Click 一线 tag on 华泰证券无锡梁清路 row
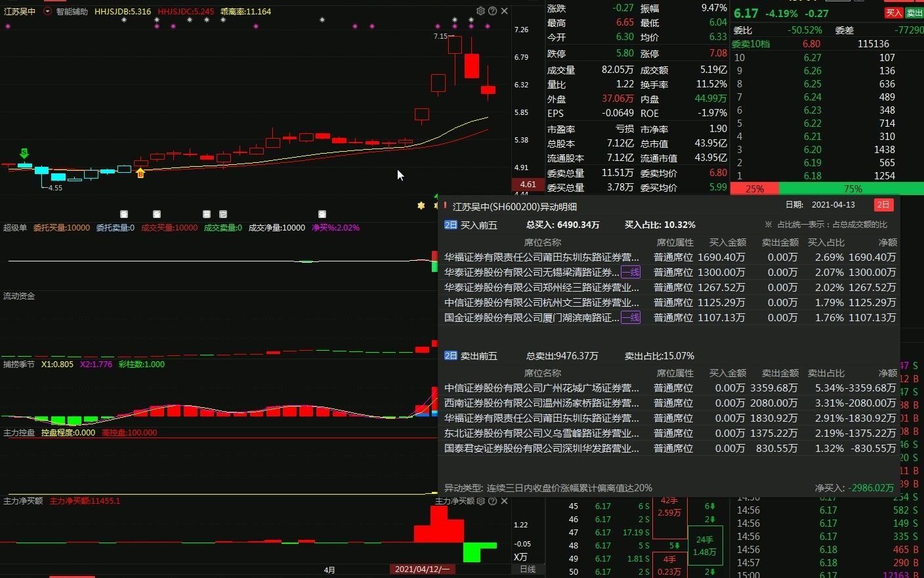Viewport: 924px width, 578px height. [631, 272]
